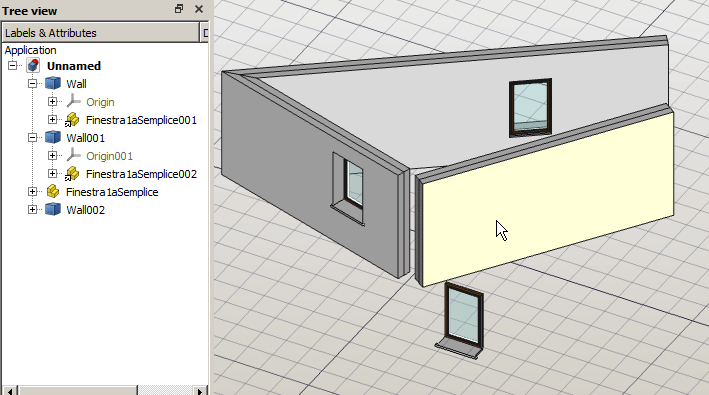Select the Wall002 label in tree
The width and height of the screenshot is (709, 395).
(x=85, y=210)
